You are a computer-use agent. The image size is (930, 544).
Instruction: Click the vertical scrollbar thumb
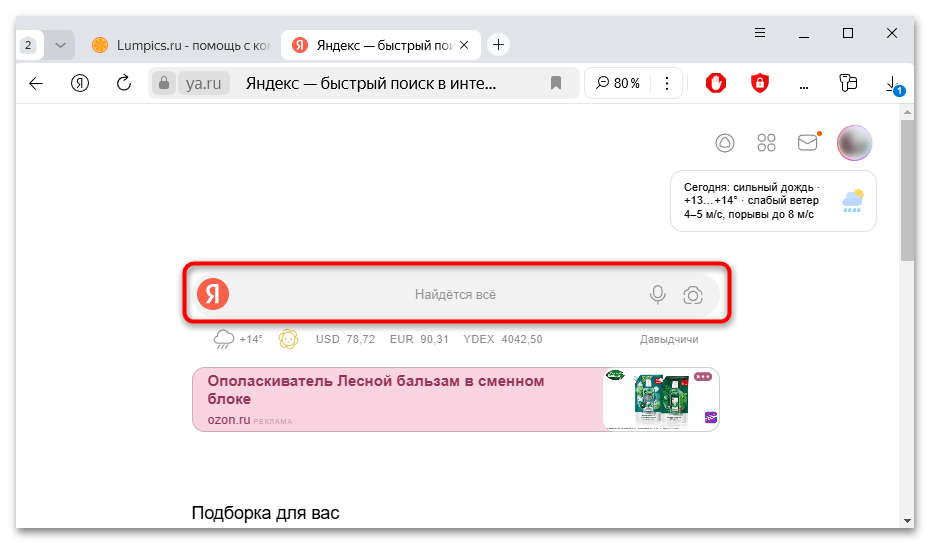tap(907, 190)
